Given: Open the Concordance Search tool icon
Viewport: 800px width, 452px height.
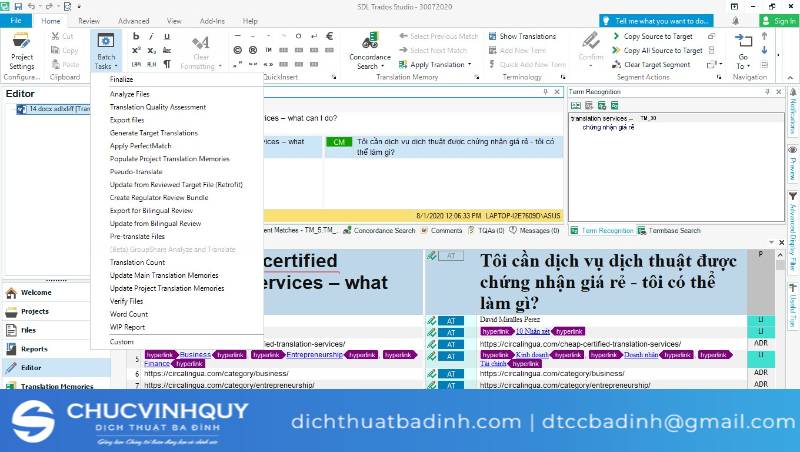Looking at the screenshot, I should (x=370, y=40).
